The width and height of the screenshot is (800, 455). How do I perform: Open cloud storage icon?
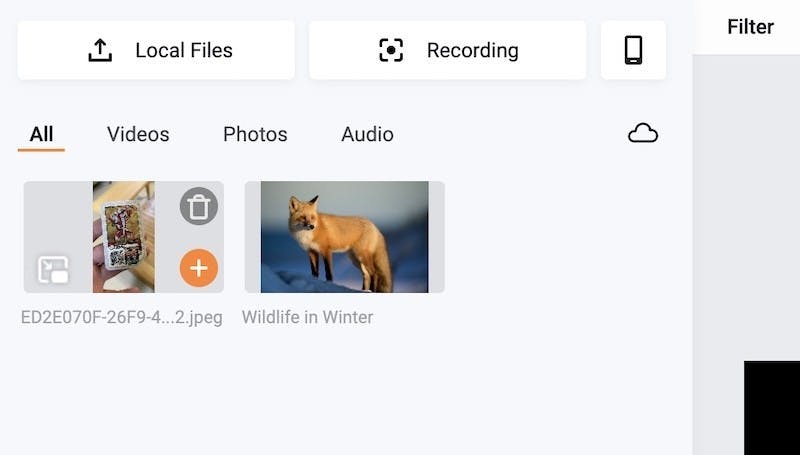(643, 134)
